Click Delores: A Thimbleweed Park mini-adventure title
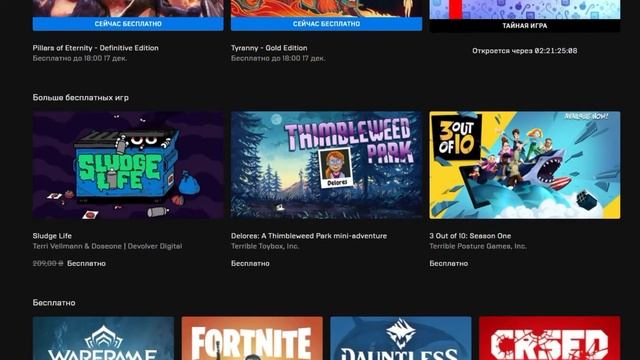Image resolution: width=640 pixels, height=360 pixels. 309,236
